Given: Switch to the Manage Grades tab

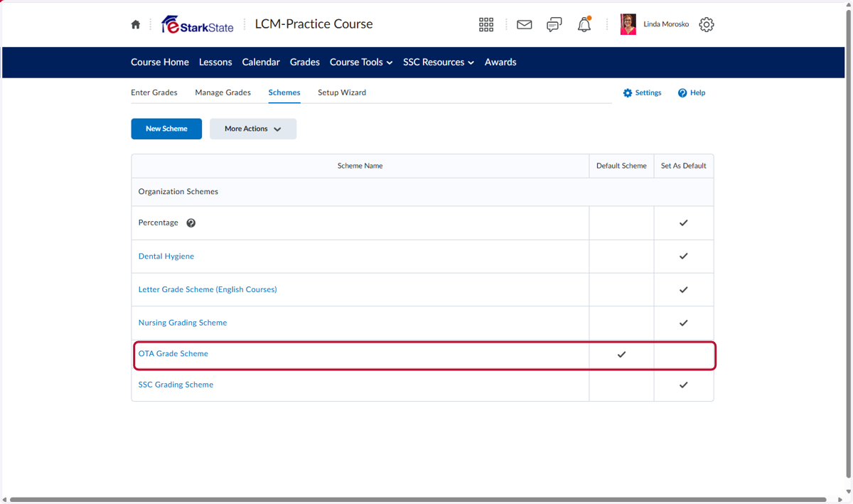Looking at the screenshot, I should (223, 92).
